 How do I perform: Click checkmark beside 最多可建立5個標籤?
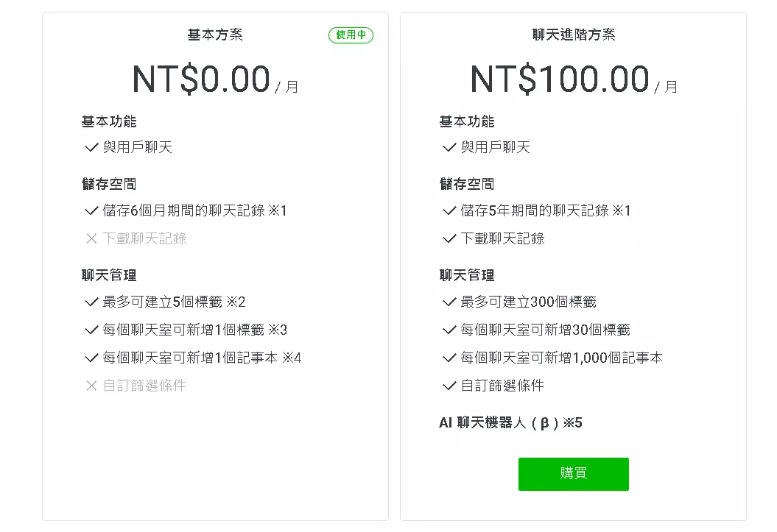coord(91,302)
